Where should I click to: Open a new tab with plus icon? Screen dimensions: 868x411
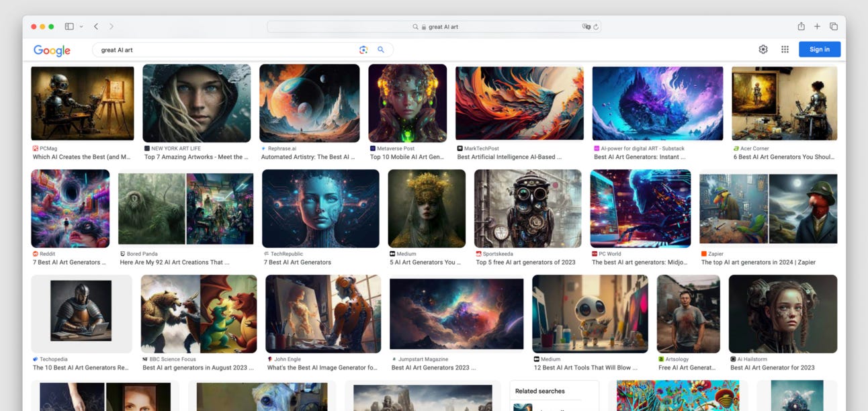pos(817,26)
